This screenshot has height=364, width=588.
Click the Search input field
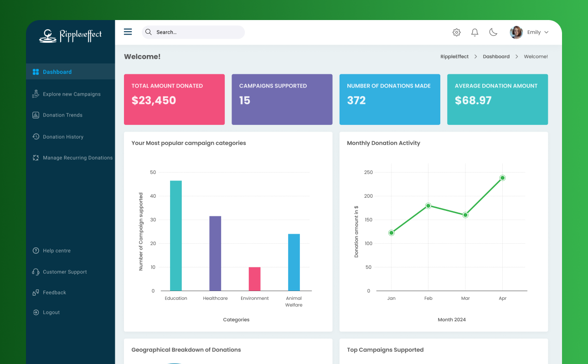point(196,32)
